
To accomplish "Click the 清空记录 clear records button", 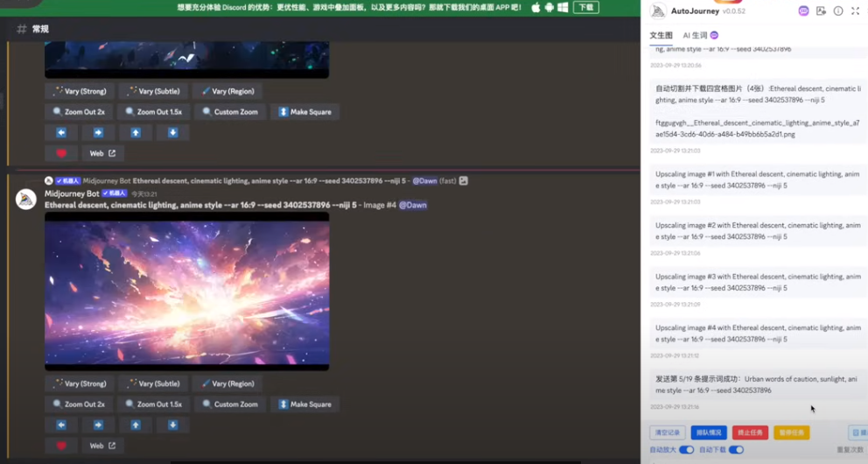I will pyautogui.click(x=667, y=432).
